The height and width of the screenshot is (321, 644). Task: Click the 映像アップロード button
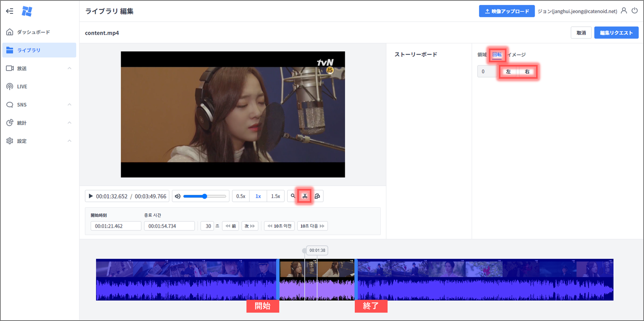(506, 11)
